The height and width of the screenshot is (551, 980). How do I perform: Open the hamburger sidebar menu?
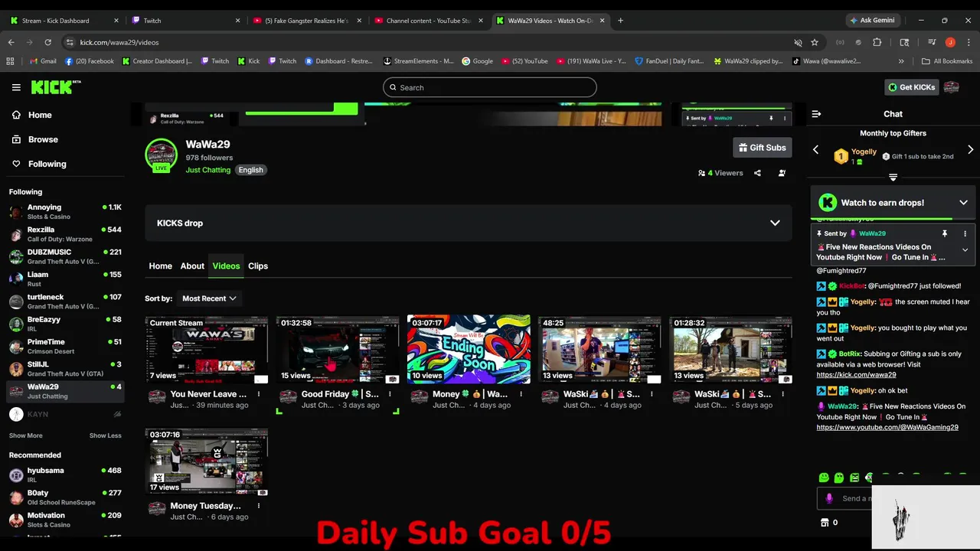pyautogui.click(x=16, y=87)
